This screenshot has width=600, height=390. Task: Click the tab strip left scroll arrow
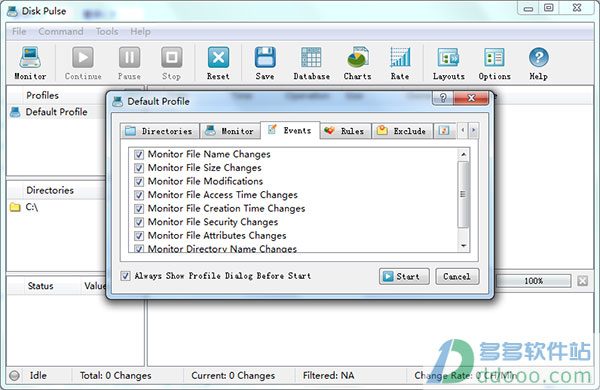coord(463,130)
